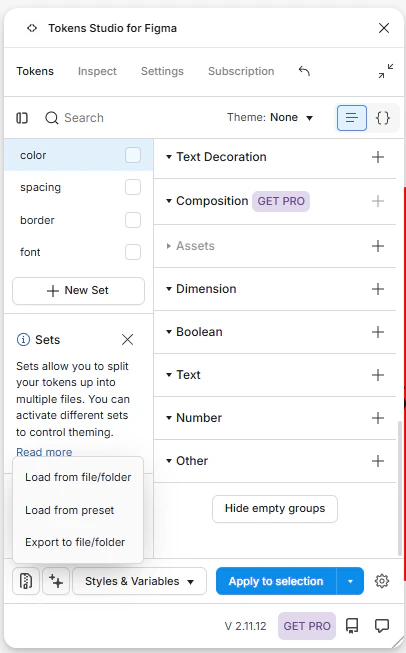Screen dimensions: 406x653
Task: Switch to the Inspect tab
Action: point(97,71)
